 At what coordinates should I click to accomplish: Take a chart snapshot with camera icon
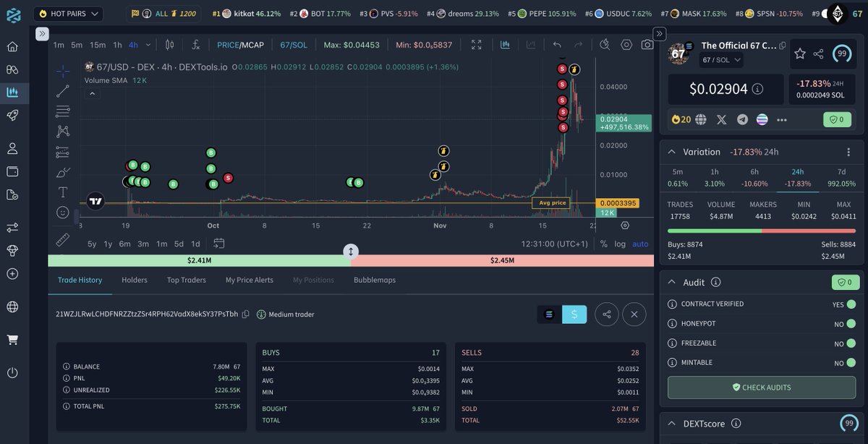pyautogui.click(x=647, y=45)
